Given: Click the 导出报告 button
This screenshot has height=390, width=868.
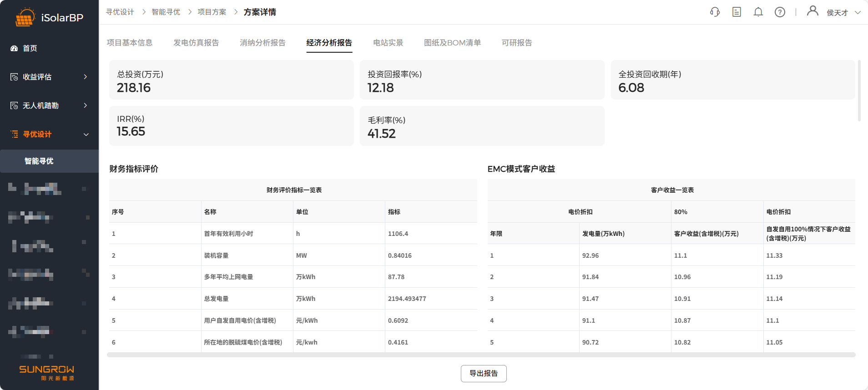Looking at the screenshot, I should tap(484, 374).
